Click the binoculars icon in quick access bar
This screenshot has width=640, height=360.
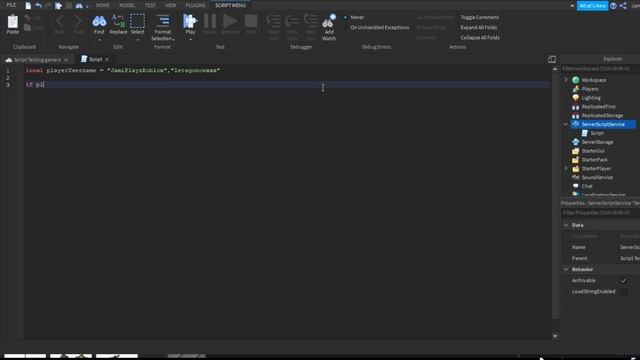click(x=79, y=6)
